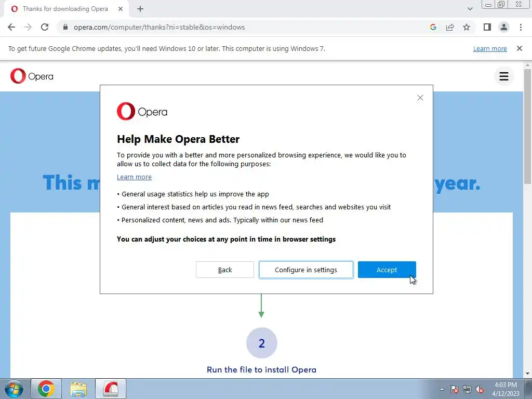Image resolution: width=532 pixels, height=399 pixels.
Task: Close the Help Make Opera Better dialog
Action: click(x=420, y=98)
